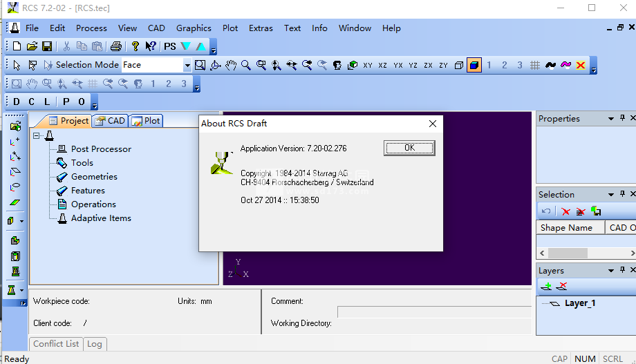Open file via folder icon

point(32,46)
